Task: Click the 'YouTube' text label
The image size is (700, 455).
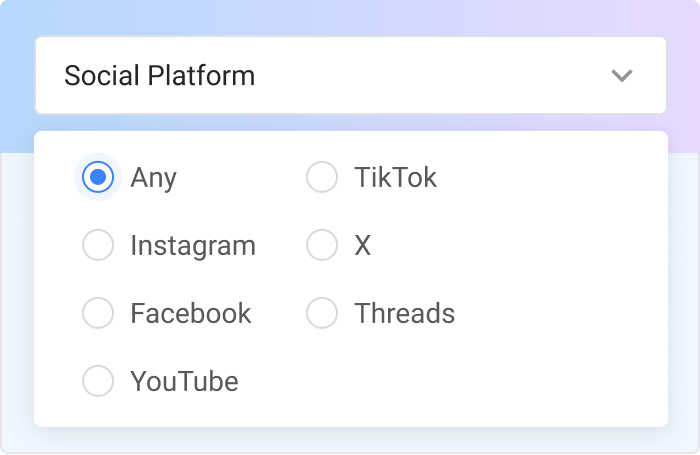Action: tap(184, 381)
